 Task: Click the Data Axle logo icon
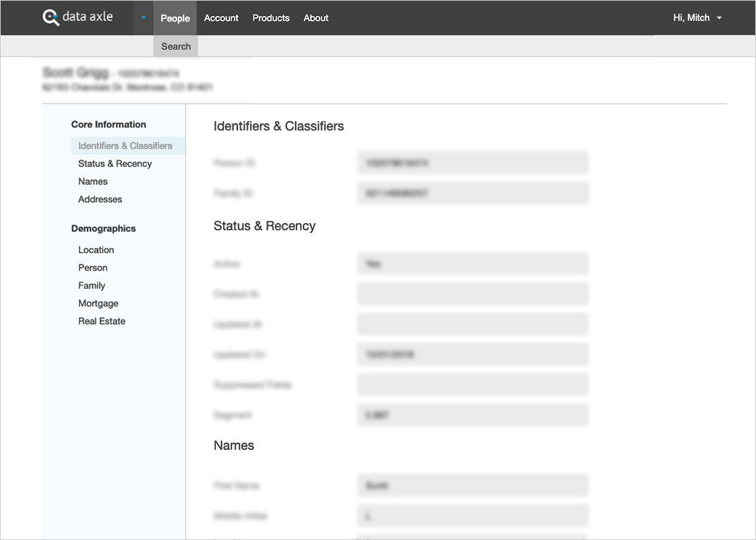51,17
